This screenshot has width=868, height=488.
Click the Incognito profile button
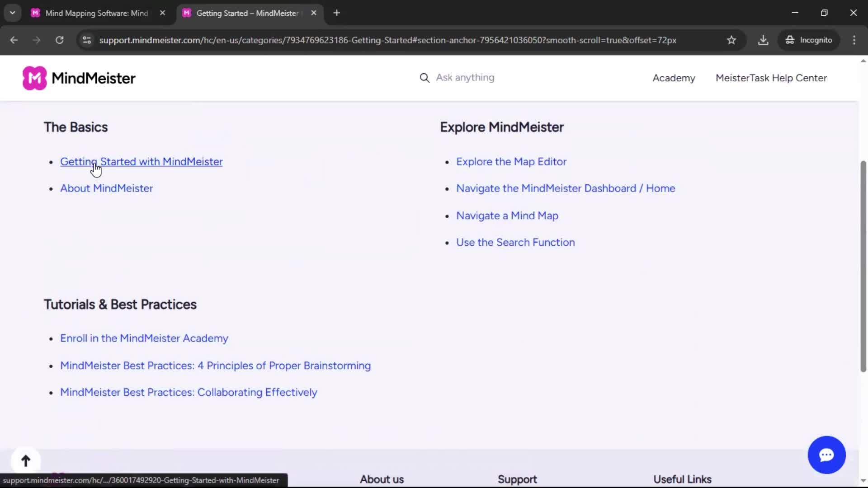pos(809,40)
